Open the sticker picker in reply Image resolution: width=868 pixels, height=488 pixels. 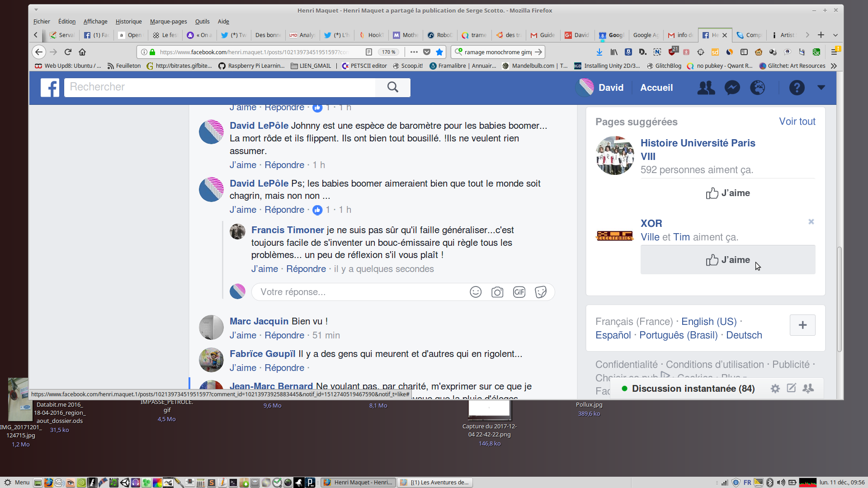click(541, 292)
